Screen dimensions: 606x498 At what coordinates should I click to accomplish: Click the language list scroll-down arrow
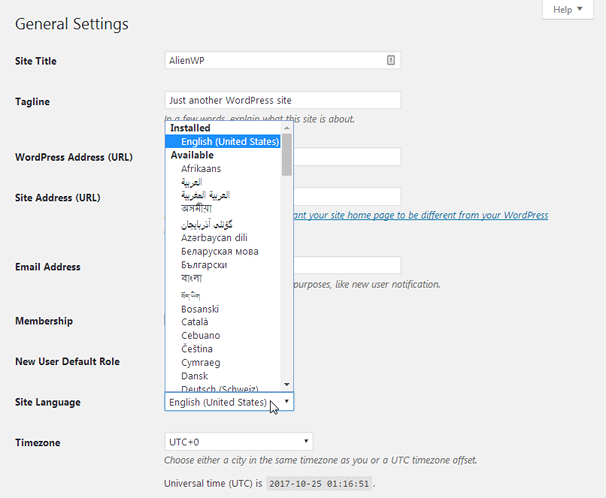click(x=287, y=384)
